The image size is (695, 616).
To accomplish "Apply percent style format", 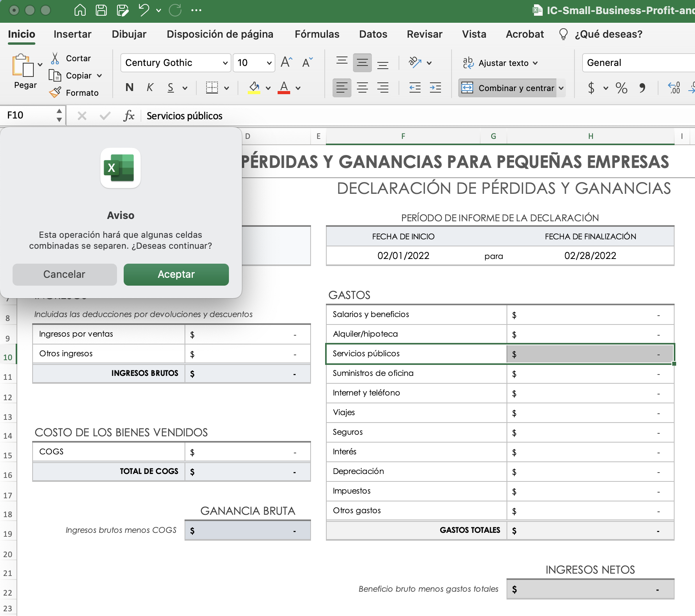I will pos(622,87).
